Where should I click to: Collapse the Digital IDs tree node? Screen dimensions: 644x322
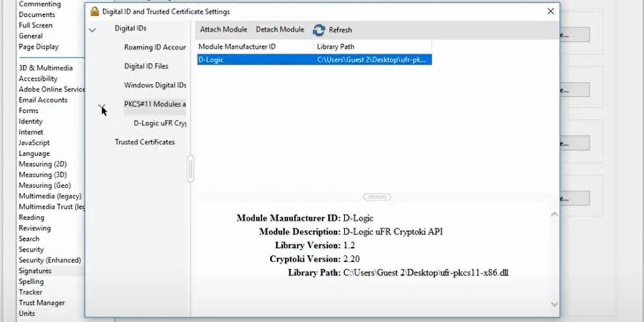[x=92, y=30]
